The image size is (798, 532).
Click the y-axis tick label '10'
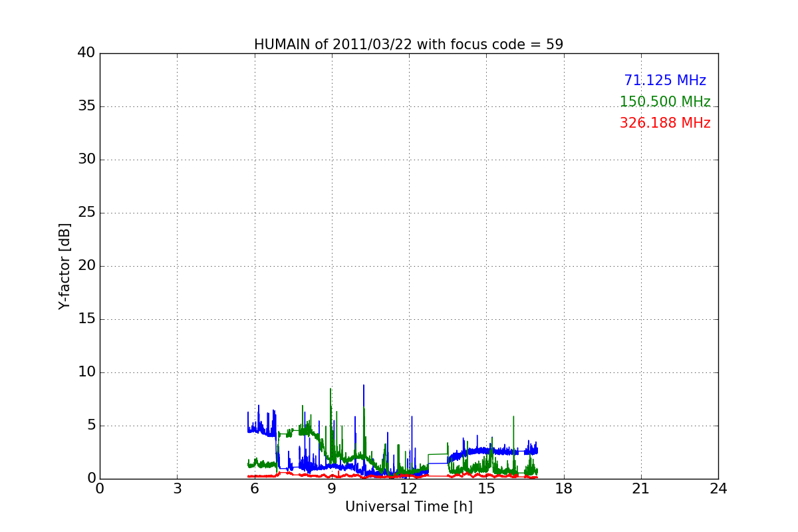pos(86,372)
